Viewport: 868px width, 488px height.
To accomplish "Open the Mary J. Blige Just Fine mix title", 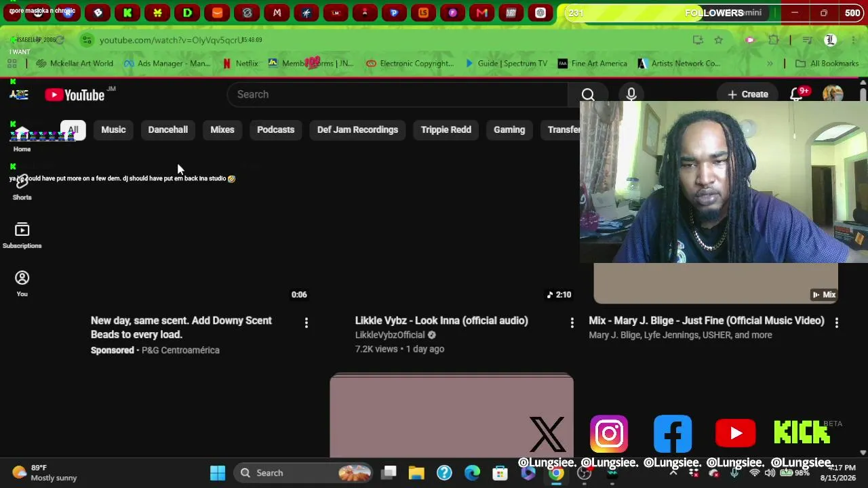I will pos(707,321).
